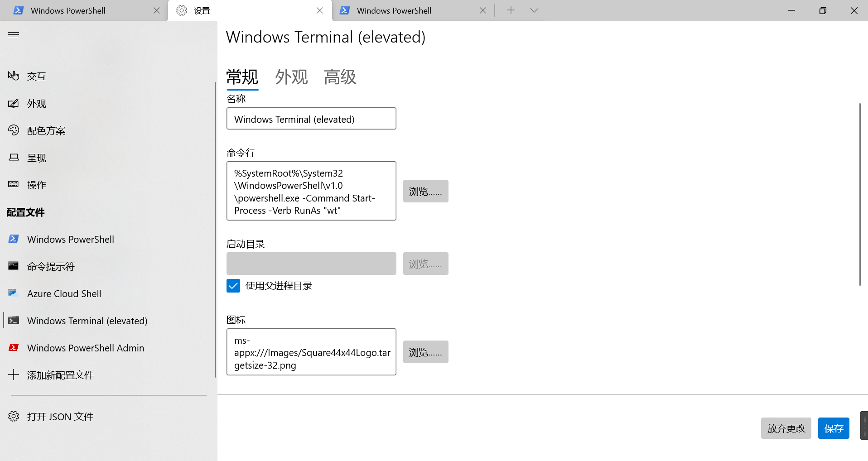Open the tab list dropdown chevron
Image resolution: width=868 pixels, height=461 pixels.
[x=534, y=10]
